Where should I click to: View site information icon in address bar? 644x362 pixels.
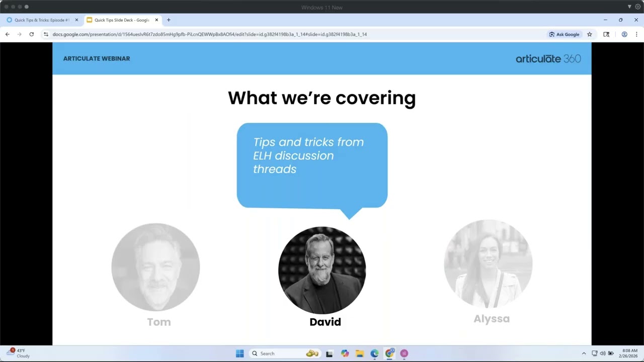coord(46,34)
